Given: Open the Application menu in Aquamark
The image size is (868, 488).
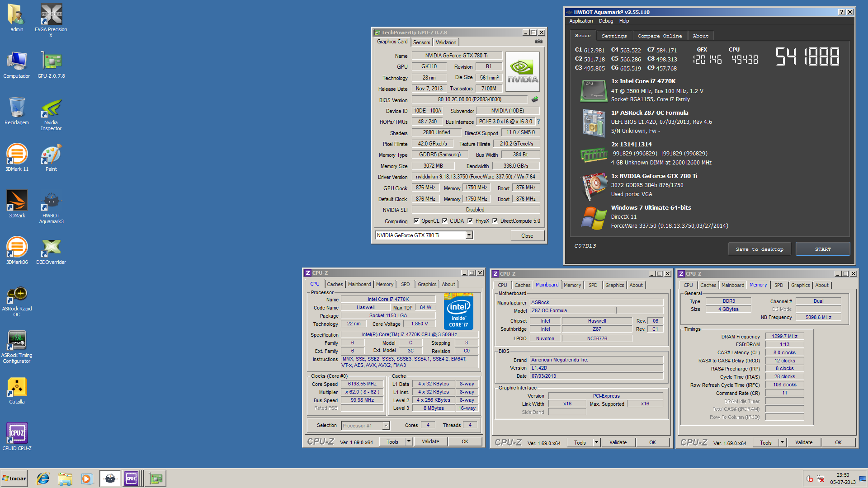Looking at the screenshot, I should tap(581, 21).
